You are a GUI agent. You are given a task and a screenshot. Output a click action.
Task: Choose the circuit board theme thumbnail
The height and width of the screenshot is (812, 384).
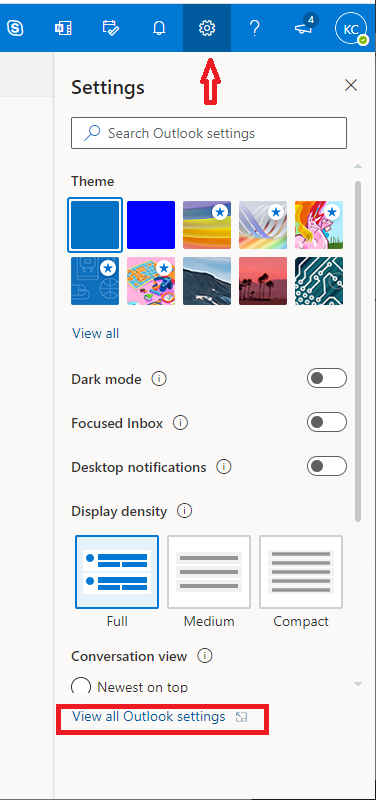pyautogui.click(x=319, y=281)
